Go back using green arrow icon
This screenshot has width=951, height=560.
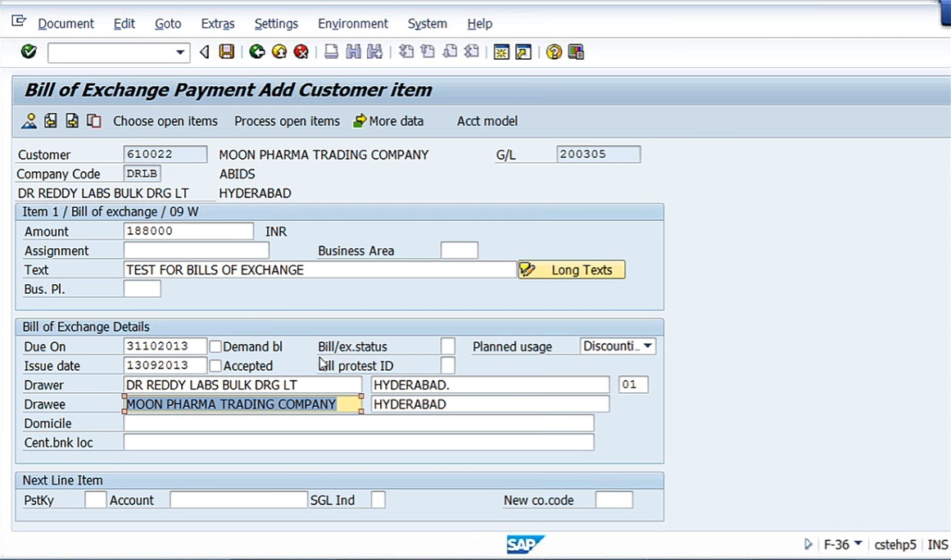click(257, 52)
